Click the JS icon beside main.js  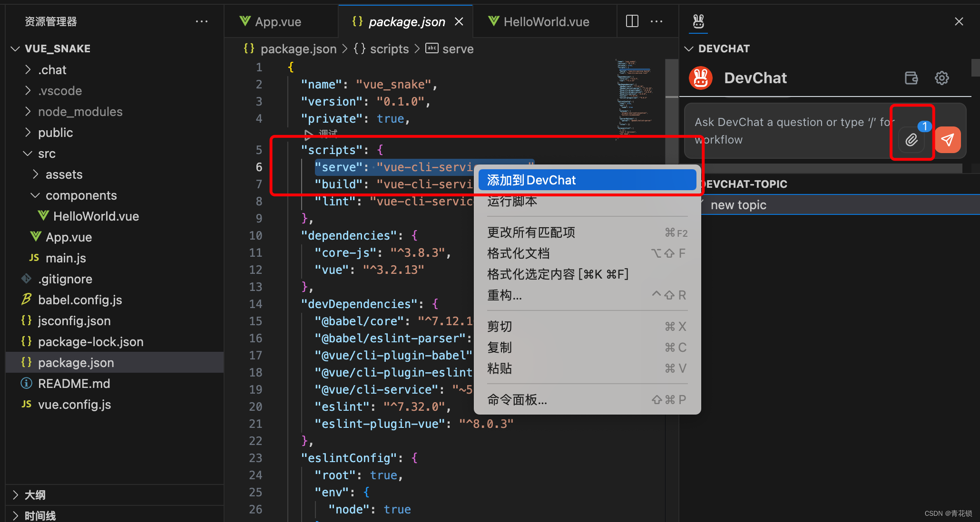click(34, 258)
